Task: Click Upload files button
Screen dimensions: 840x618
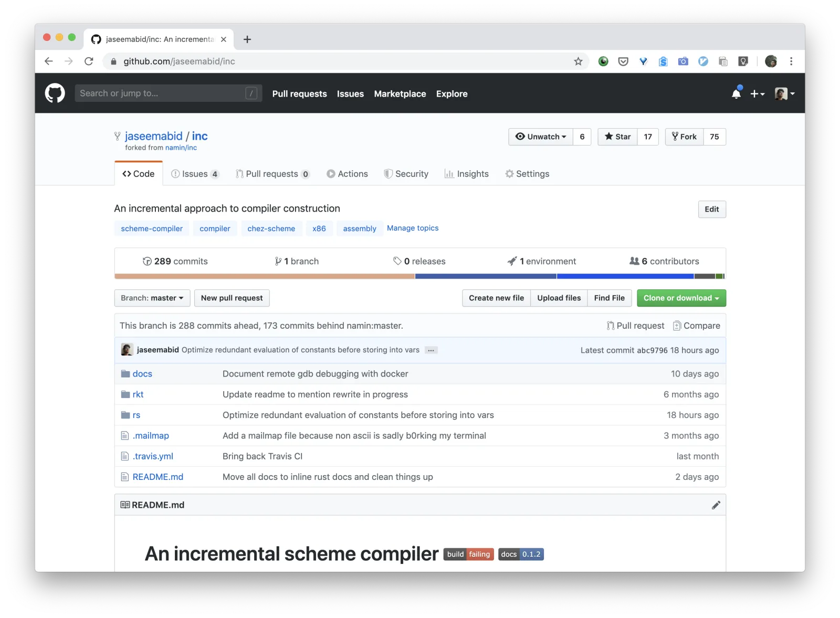Action: click(559, 298)
